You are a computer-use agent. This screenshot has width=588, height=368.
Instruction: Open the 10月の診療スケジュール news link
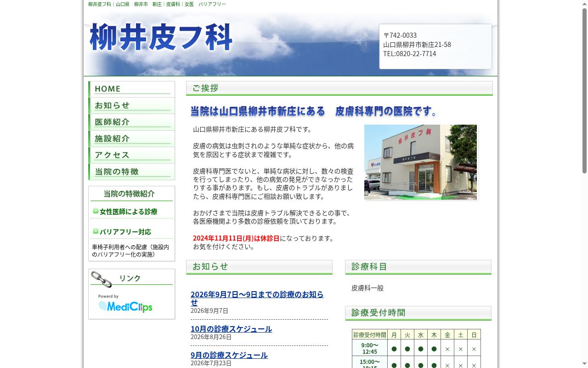232,329
